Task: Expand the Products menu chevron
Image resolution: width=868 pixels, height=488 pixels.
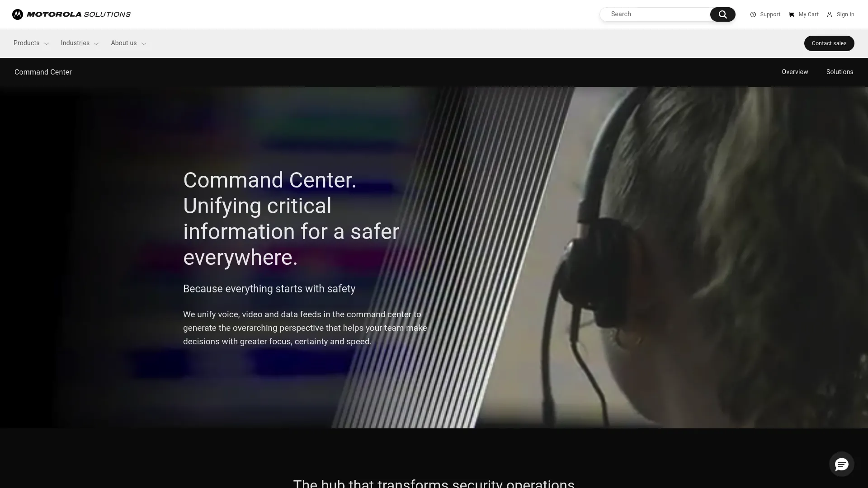Action: point(47,44)
